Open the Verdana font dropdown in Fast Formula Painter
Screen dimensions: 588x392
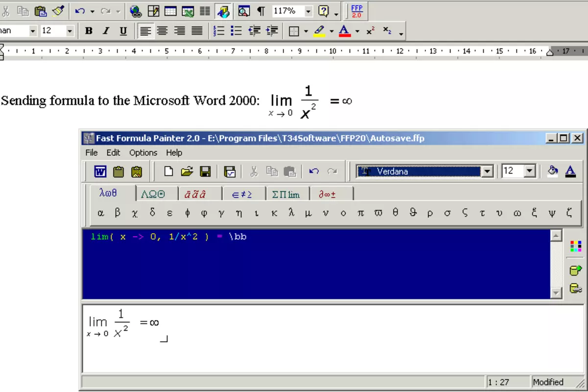[x=487, y=171]
